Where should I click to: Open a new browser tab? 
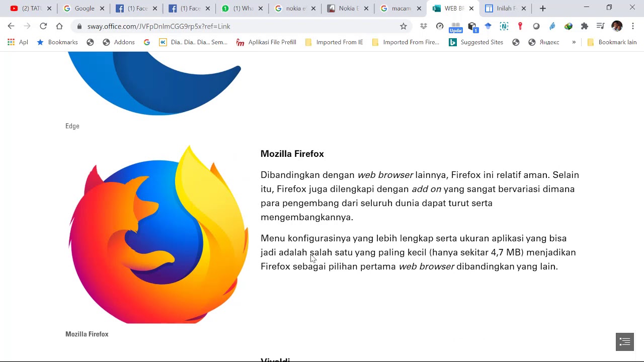point(543,9)
